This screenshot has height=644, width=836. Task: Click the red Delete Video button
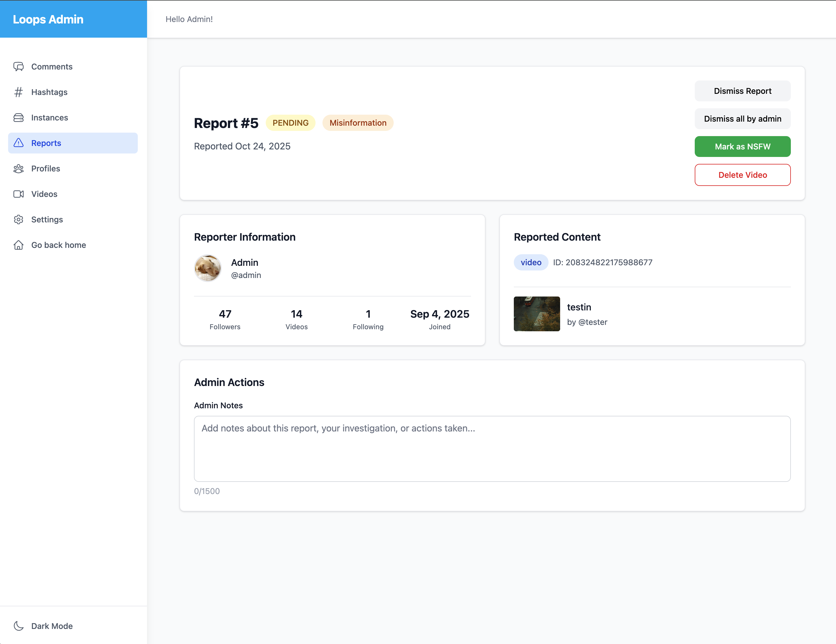(742, 175)
